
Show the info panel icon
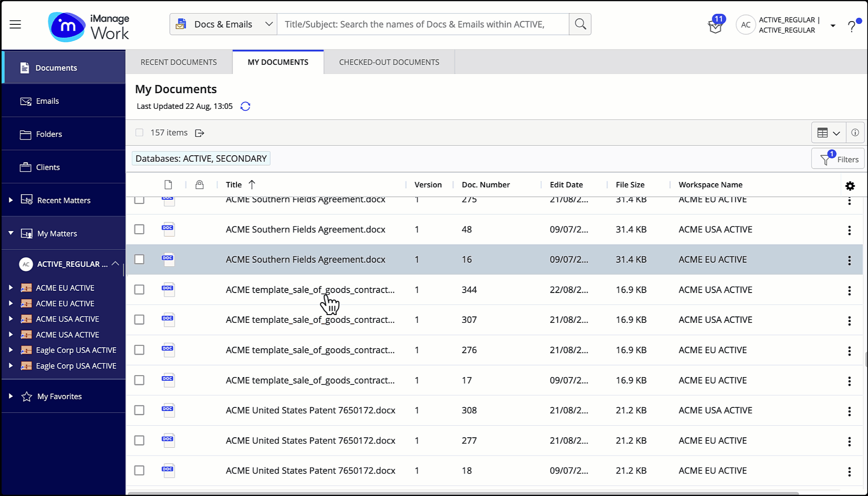pos(855,133)
